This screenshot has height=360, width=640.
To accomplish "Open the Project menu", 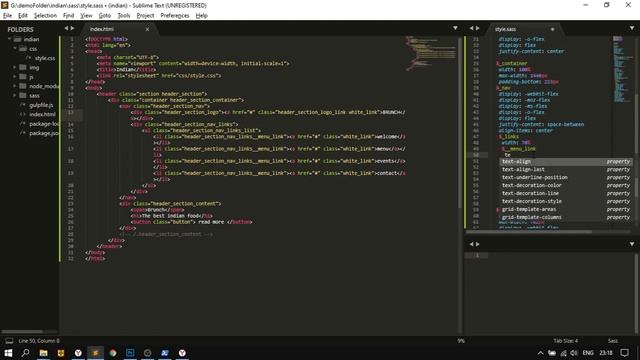I will 145,16.
